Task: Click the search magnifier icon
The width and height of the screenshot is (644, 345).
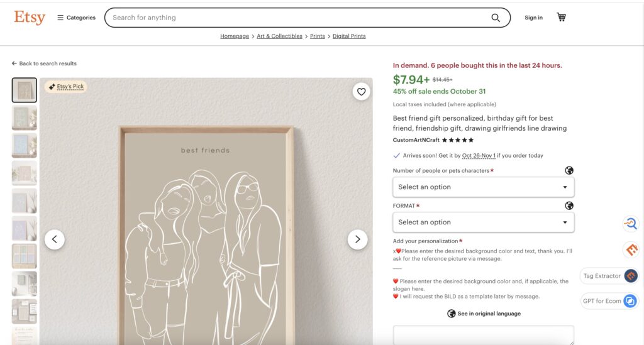Action: [496, 18]
